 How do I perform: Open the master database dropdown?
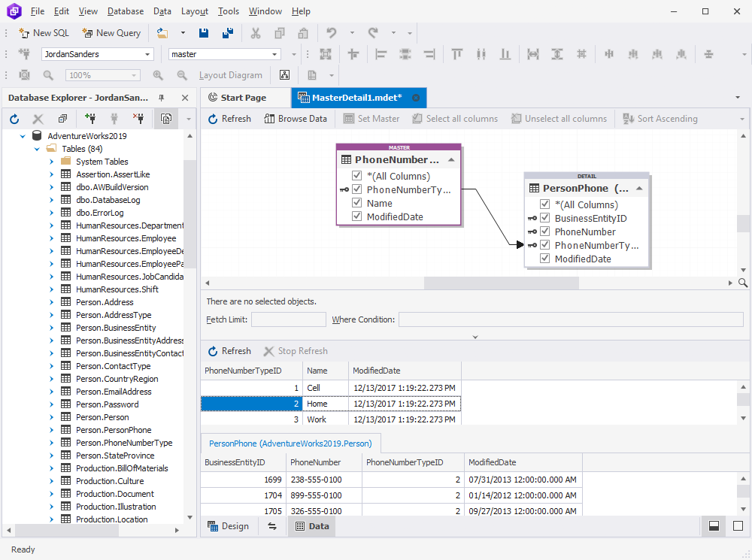click(x=274, y=54)
